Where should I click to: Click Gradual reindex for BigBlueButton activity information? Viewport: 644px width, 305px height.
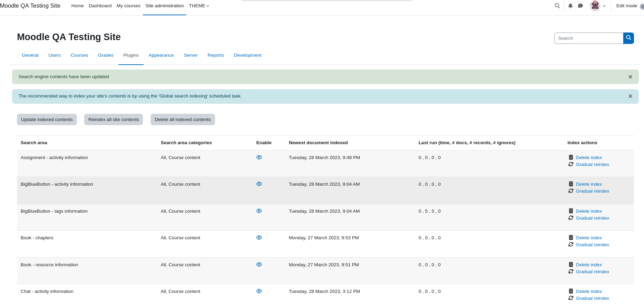592,191
